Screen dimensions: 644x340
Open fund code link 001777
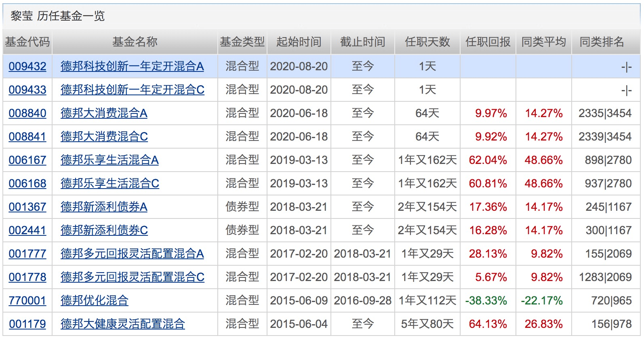coord(27,254)
